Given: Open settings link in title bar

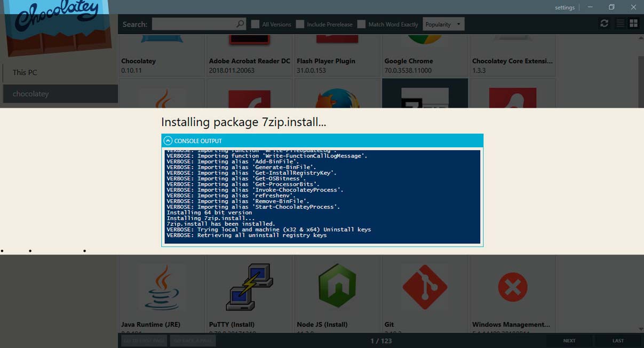Looking at the screenshot, I should pos(565,7).
